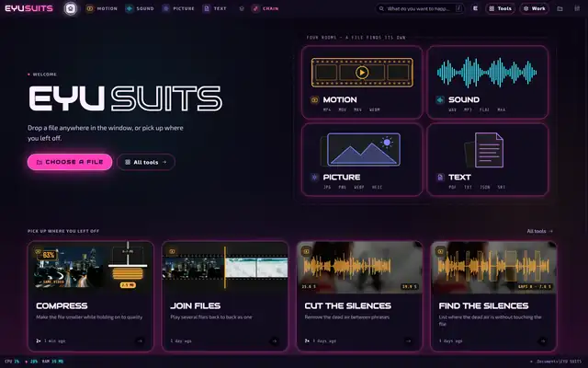588x368 pixels.
Task: Open the Text room card
Action: click(x=488, y=159)
